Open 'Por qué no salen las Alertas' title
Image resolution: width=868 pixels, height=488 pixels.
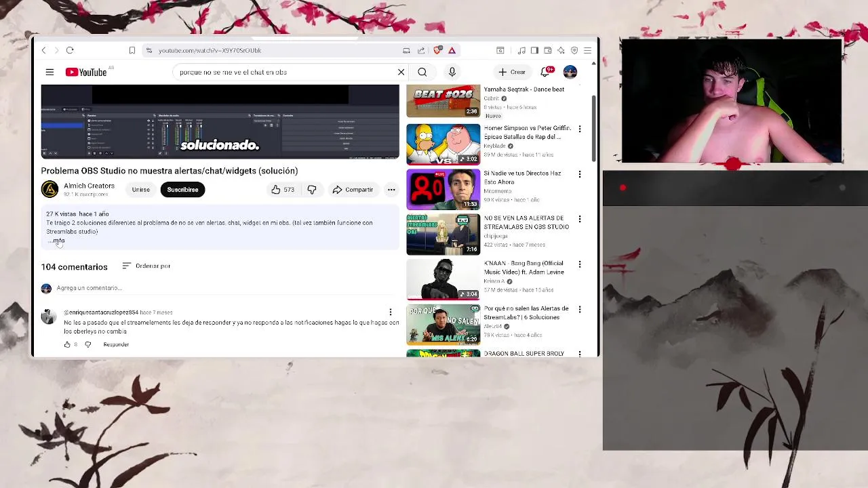526,312
